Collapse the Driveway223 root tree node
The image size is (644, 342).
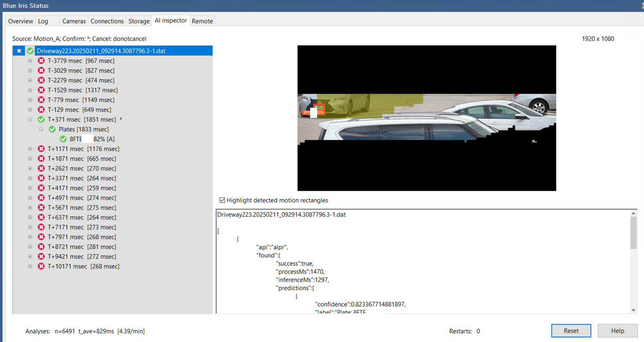tap(19, 51)
